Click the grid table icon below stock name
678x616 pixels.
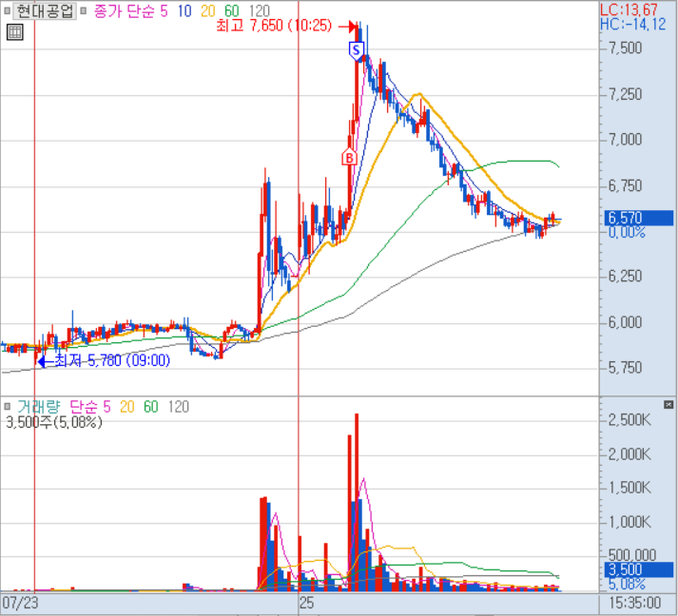[14, 31]
